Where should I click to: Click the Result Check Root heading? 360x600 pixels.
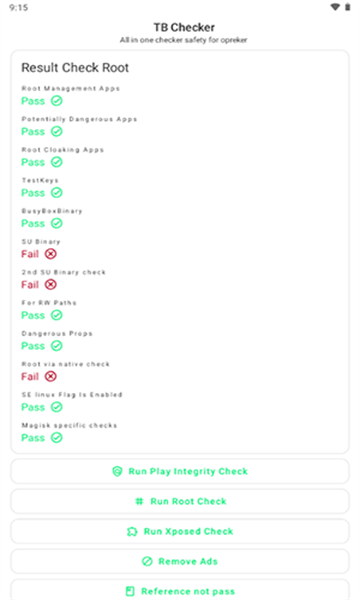75,68
